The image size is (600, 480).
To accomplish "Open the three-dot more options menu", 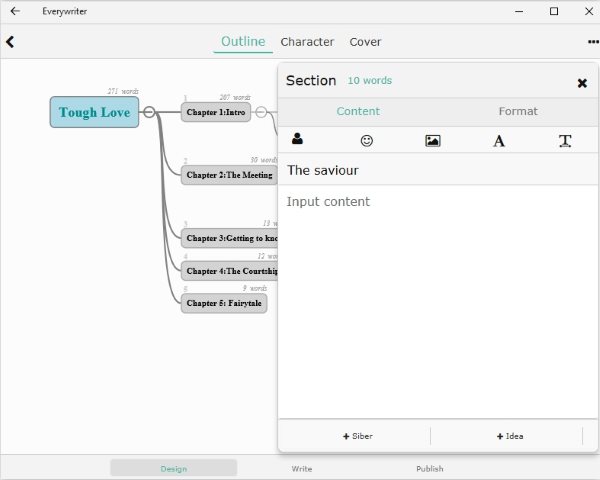I will pyautogui.click(x=592, y=42).
